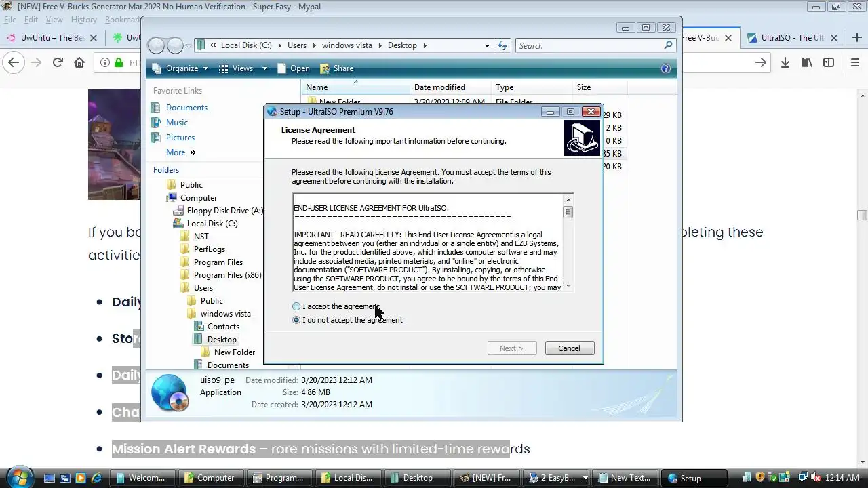Click the Explorer refresh button beside address bar
This screenshot has width=868, height=488.
point(502,45)
